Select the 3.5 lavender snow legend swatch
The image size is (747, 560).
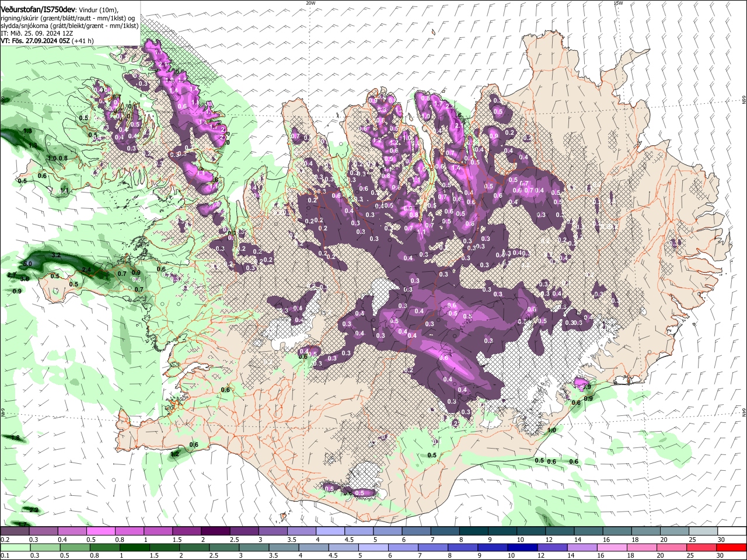coord(301,531)
